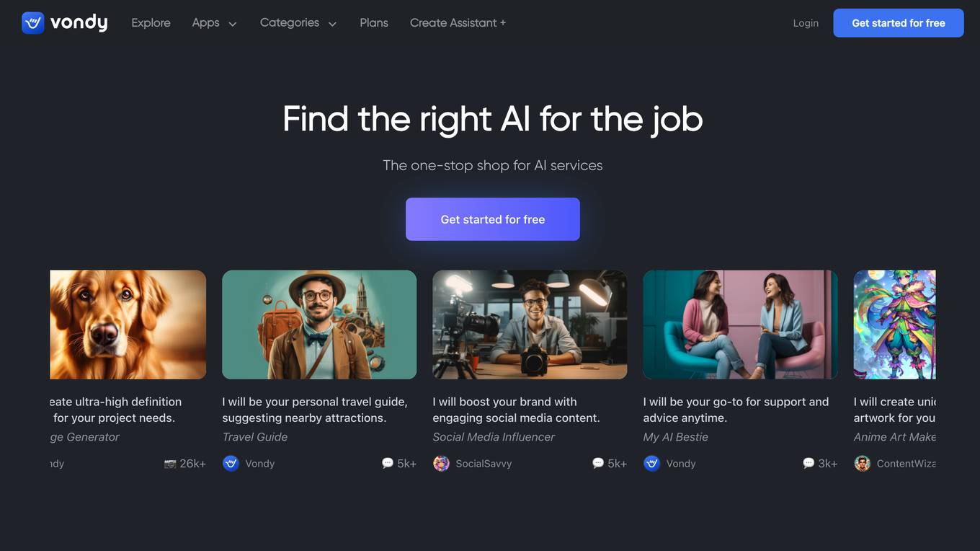
Task: Click the center purple Get started for free button
Action: click(493, 219)
